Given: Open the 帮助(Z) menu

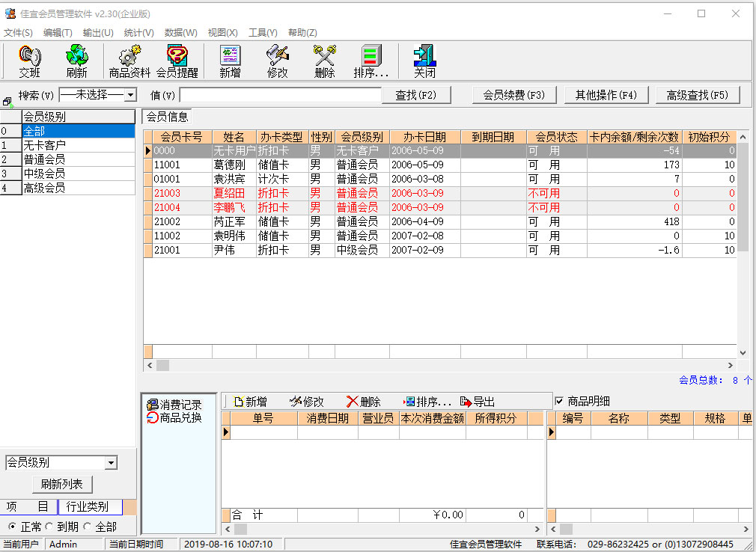Looking at the screenshot, I should [303, 33].
